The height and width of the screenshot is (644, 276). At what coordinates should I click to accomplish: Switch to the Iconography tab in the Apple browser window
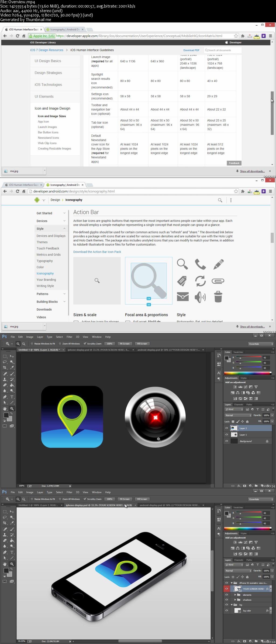64,29
